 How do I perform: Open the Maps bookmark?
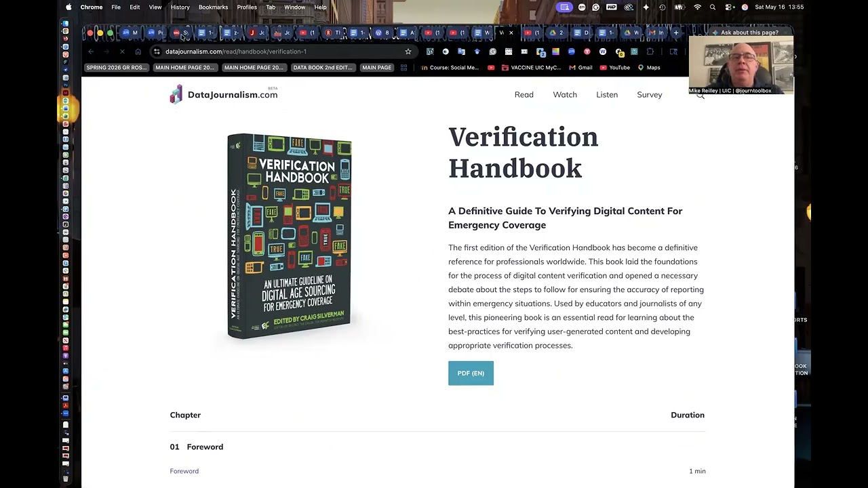click(649, 68)
